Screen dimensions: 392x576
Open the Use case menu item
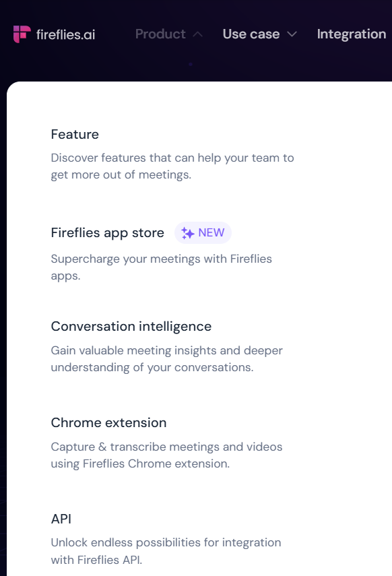(251, 34)
